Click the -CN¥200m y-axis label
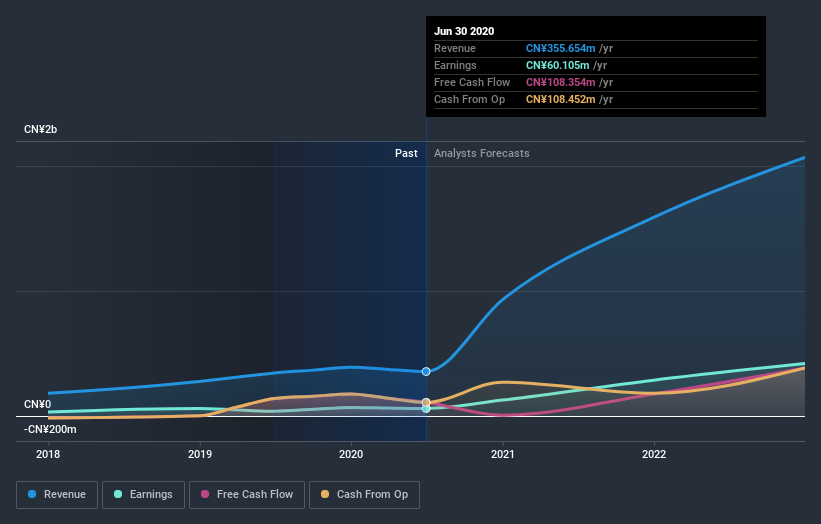Screen dimensions: 821x524 50,429
